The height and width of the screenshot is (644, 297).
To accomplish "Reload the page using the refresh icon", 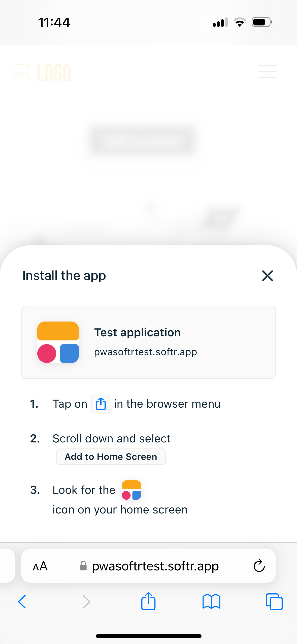I will (x=259, y=566).
